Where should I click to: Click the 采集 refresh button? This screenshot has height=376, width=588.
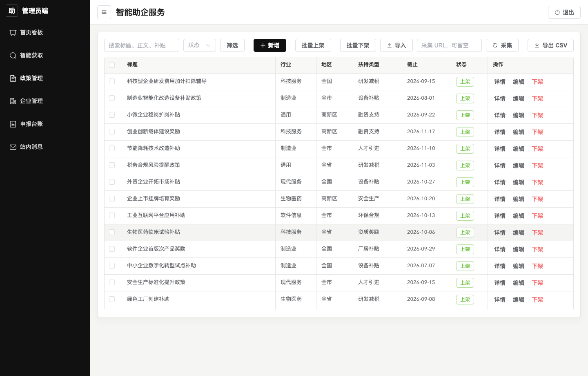[502, 45]
